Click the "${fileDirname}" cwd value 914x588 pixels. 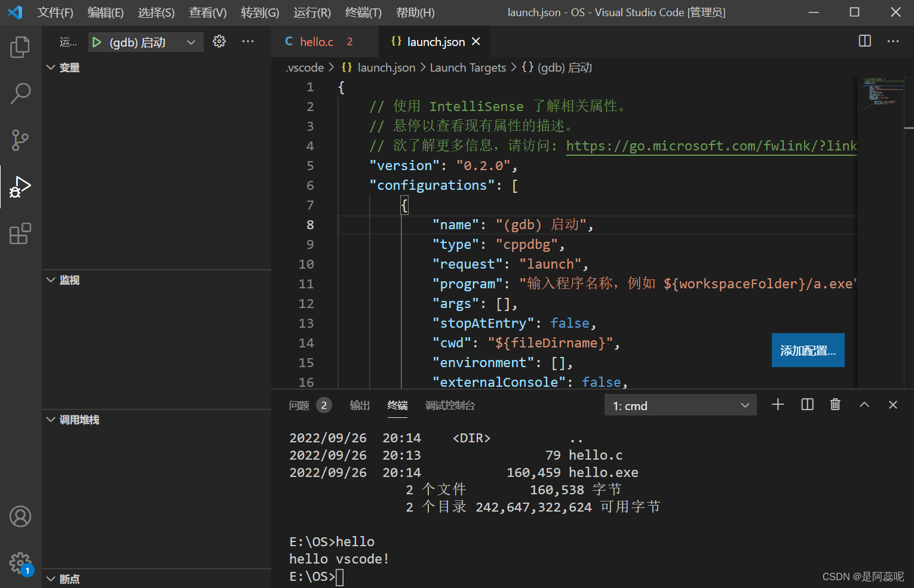point(550,343)
